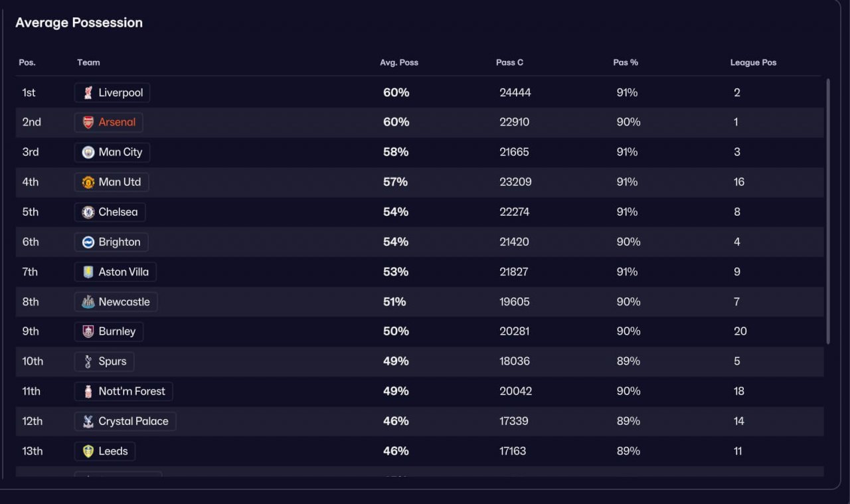This screenshot has width=850, height=504.
Task: Open the Nott'm Forest team link
Action: 124,391
